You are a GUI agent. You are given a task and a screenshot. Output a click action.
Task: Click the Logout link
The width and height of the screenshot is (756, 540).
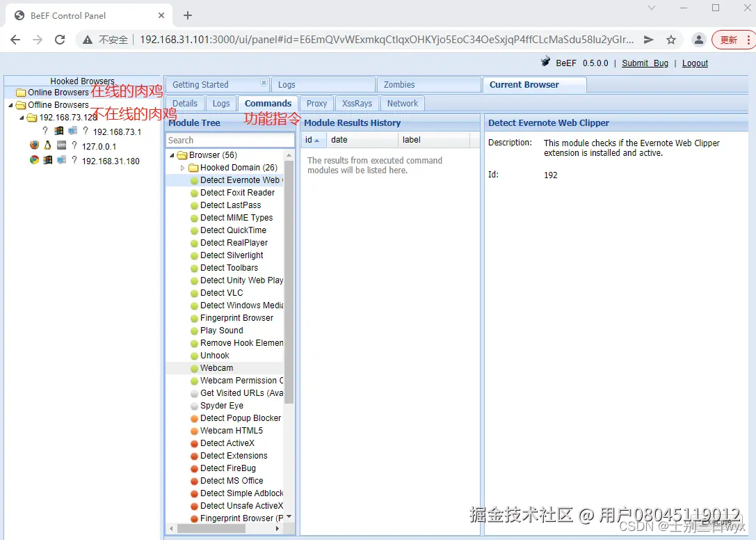pos(695,63)
